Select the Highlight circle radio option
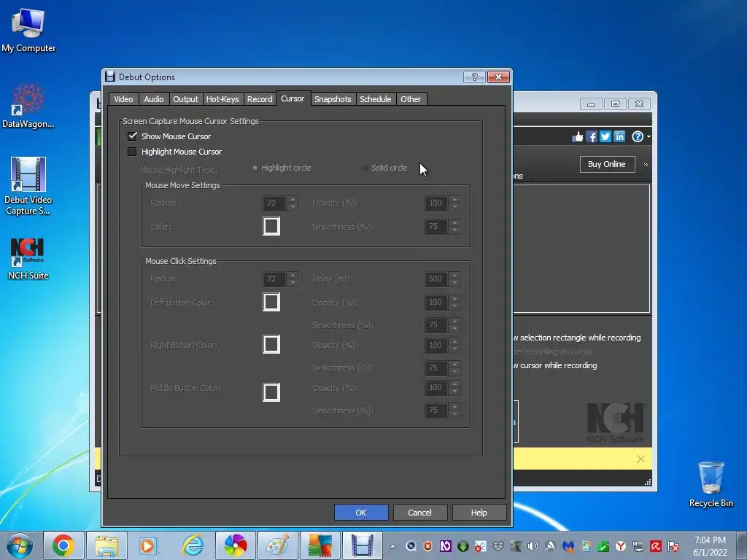 pos(255,168)
